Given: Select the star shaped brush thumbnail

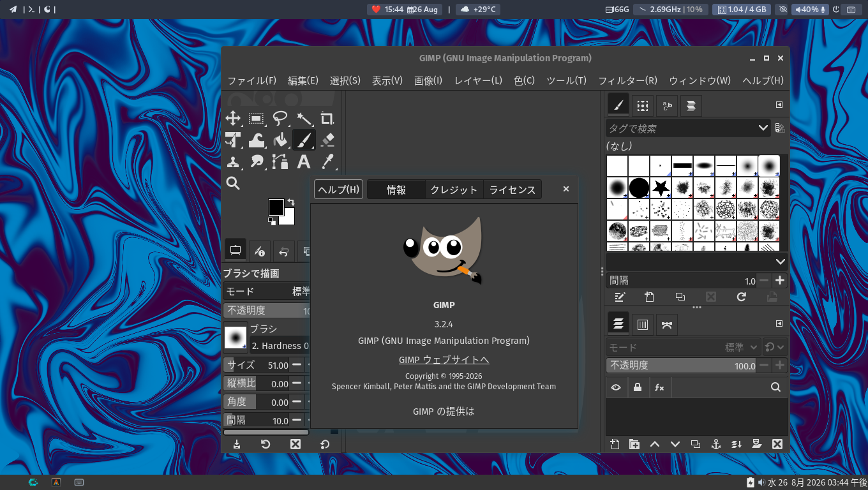Looking at the screenshot, I should 661,188.
